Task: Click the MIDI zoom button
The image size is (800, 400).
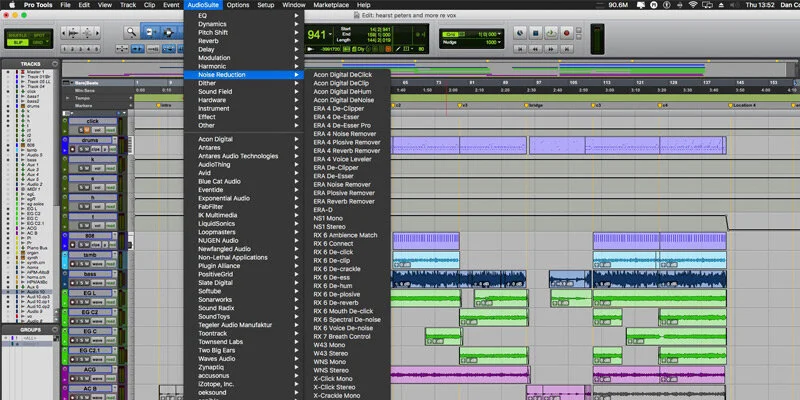Action: pyautogui.click(x=87, y=33)
